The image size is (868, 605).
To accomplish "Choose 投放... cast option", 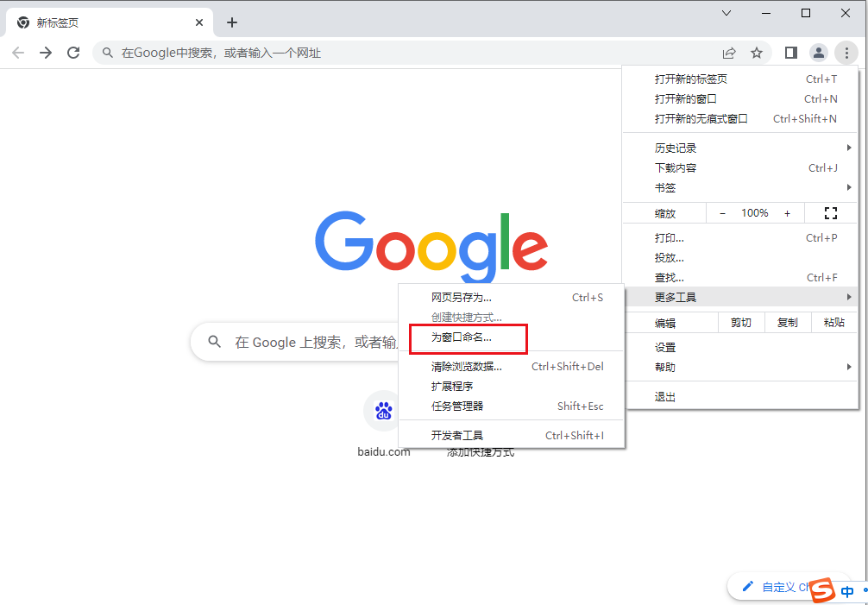I will click(x=740, y=258).
